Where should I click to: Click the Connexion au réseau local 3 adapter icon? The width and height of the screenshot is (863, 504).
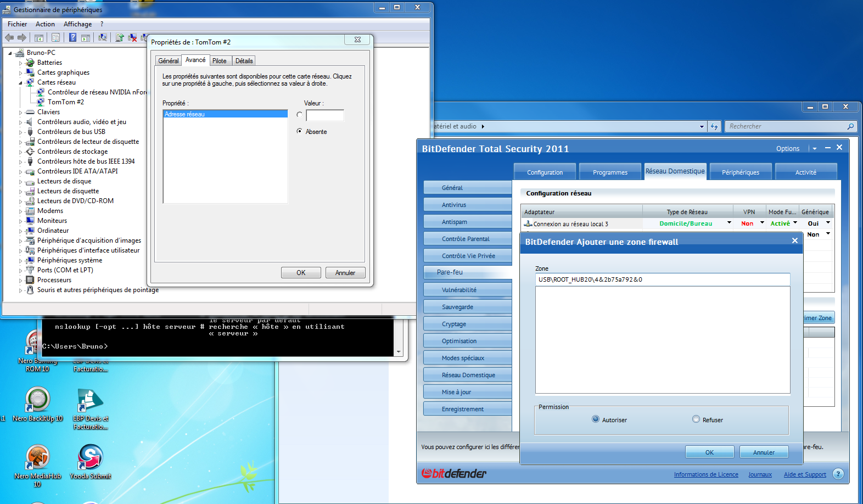(528, 223)
